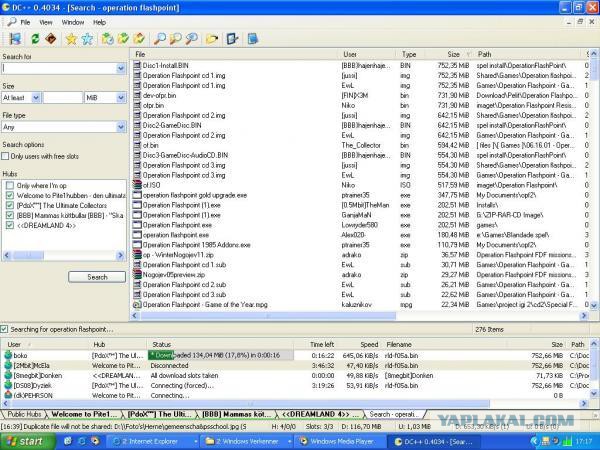Open the View menu

(46, 22)
